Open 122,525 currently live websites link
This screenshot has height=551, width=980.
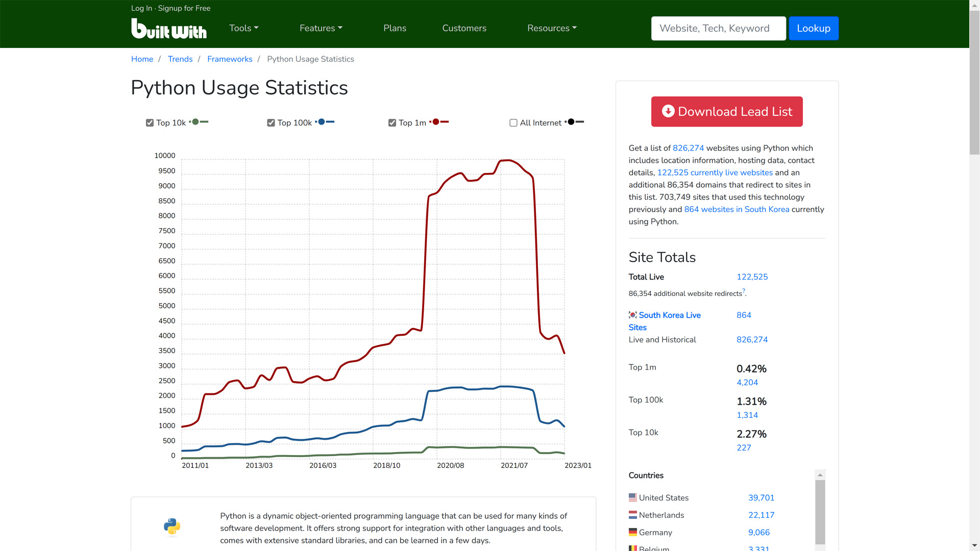[715, 172]
